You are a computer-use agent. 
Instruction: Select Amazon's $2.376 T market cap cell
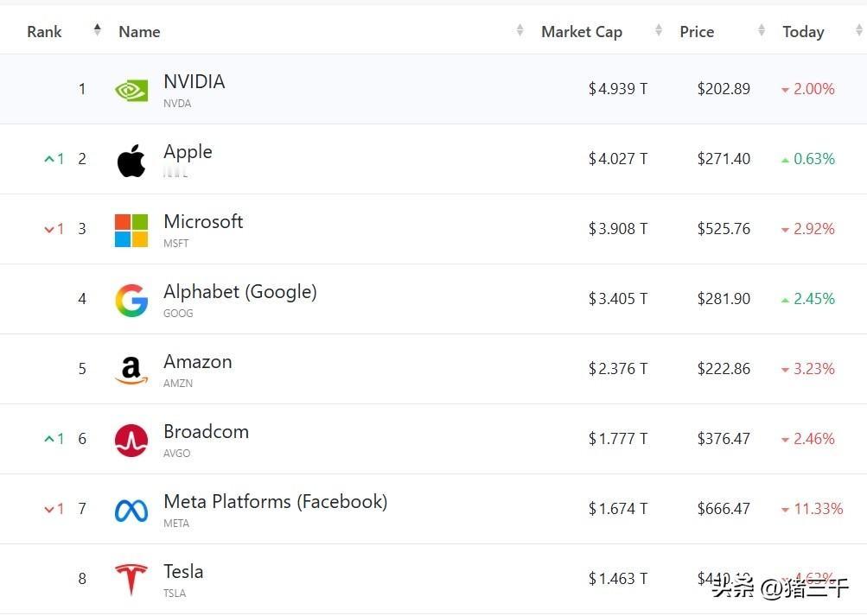617,369
